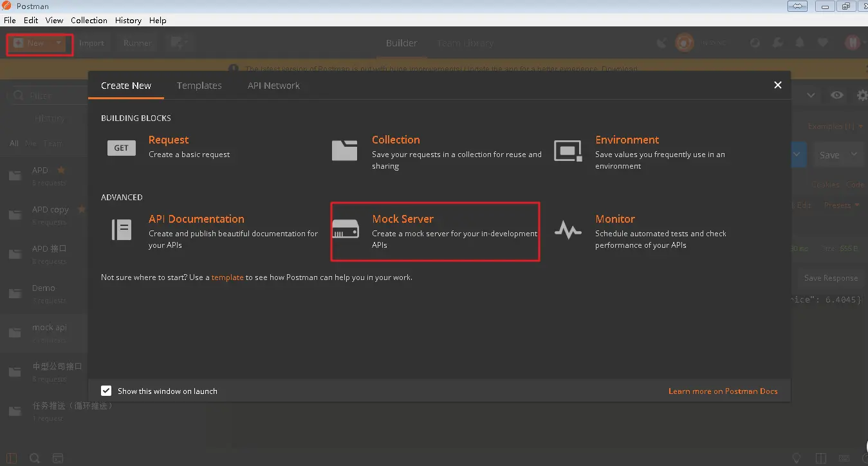Open the File menu
868x466 pixels.
click(10, 21)
